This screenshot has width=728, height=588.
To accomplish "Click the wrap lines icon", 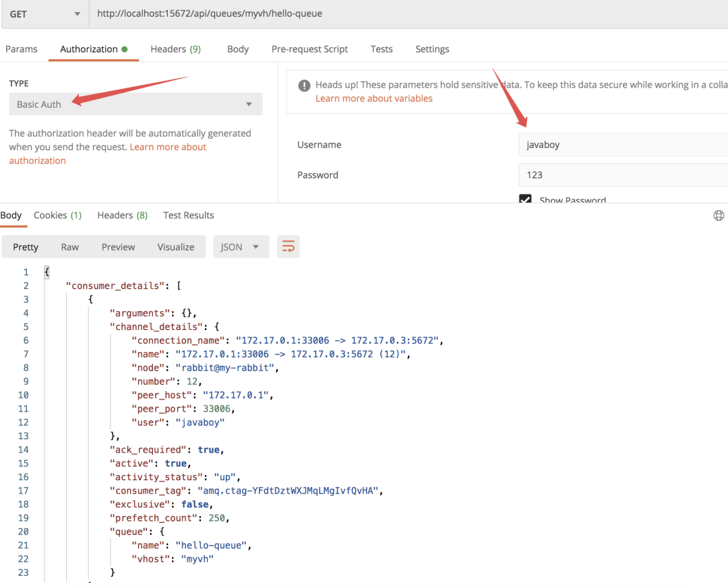I will coord(289,247).
